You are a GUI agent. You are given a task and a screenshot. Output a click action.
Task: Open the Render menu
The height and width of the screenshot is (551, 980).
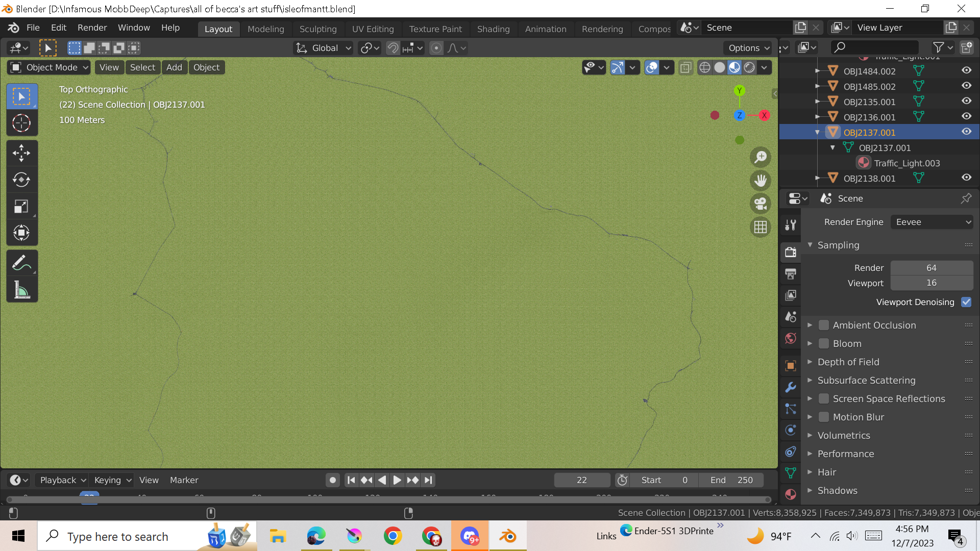pos(92,28)
